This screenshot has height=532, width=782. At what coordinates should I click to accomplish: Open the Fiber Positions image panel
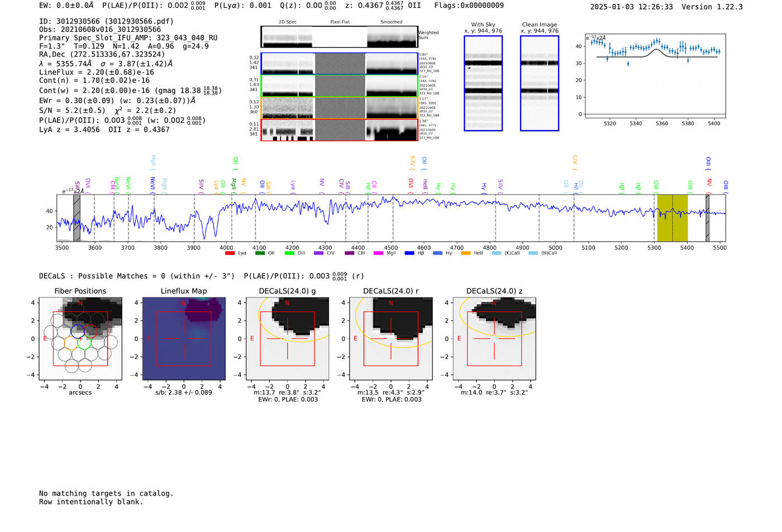80,339
